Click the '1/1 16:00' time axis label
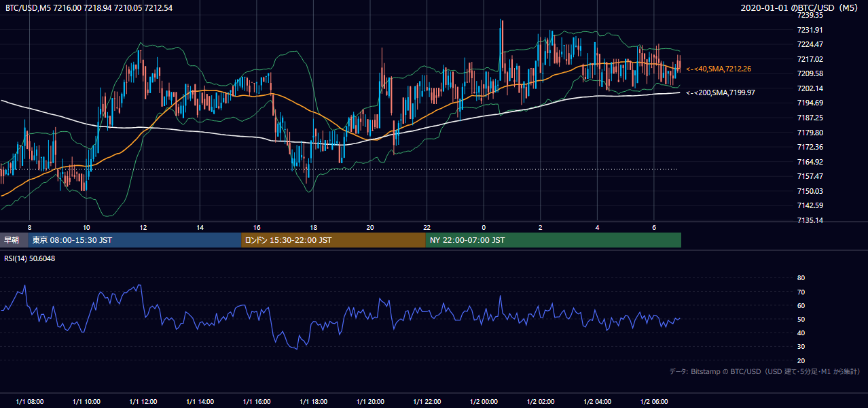 (x=256, y=401)
